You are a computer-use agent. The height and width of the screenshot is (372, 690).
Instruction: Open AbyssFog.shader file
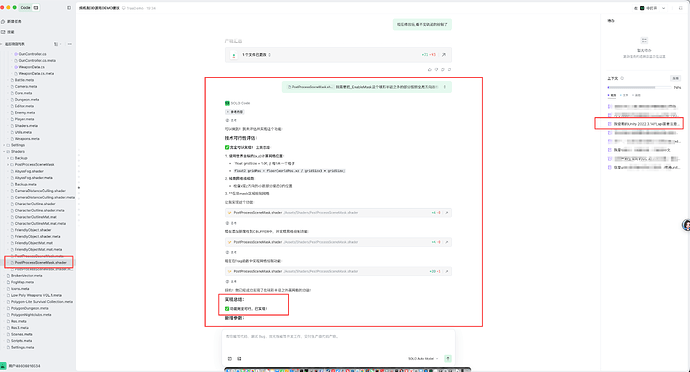[x=29, y=171]
